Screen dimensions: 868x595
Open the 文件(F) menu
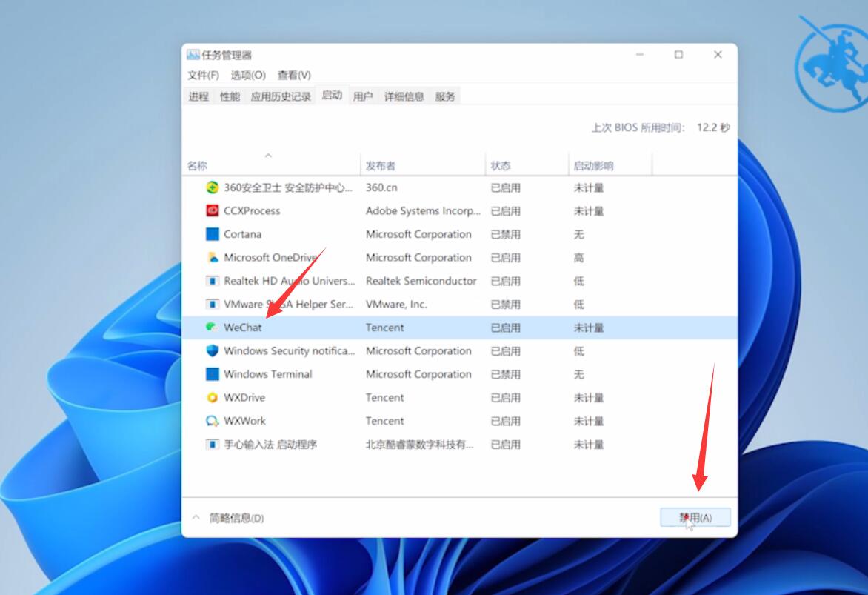203,75
